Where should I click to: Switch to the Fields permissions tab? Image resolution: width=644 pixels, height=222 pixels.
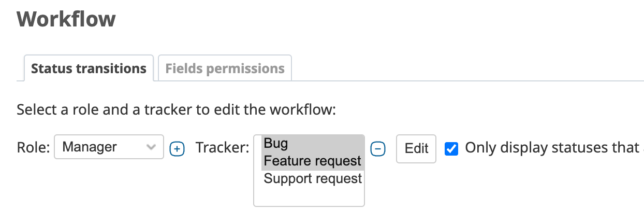click(225, 68)
